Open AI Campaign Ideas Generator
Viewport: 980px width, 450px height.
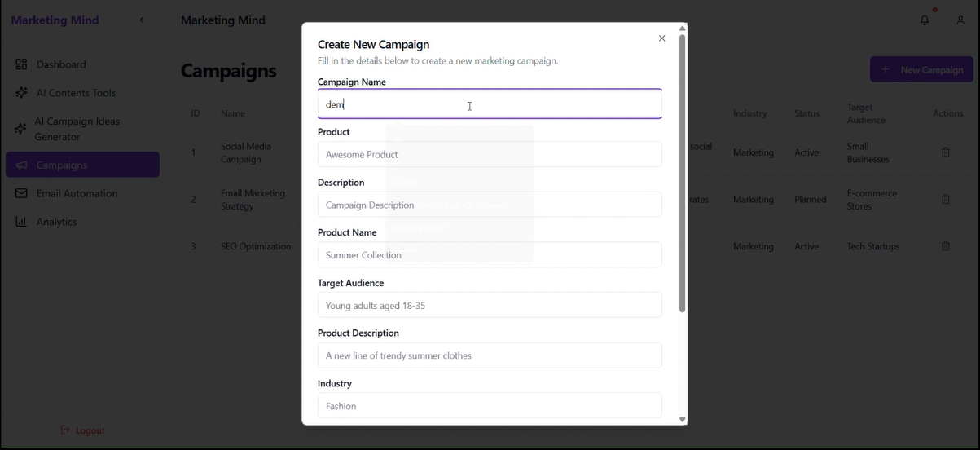tap(77, 129)
